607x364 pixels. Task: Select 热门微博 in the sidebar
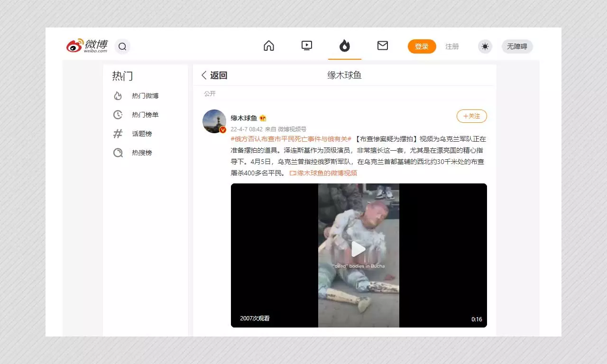click(145, 96)
